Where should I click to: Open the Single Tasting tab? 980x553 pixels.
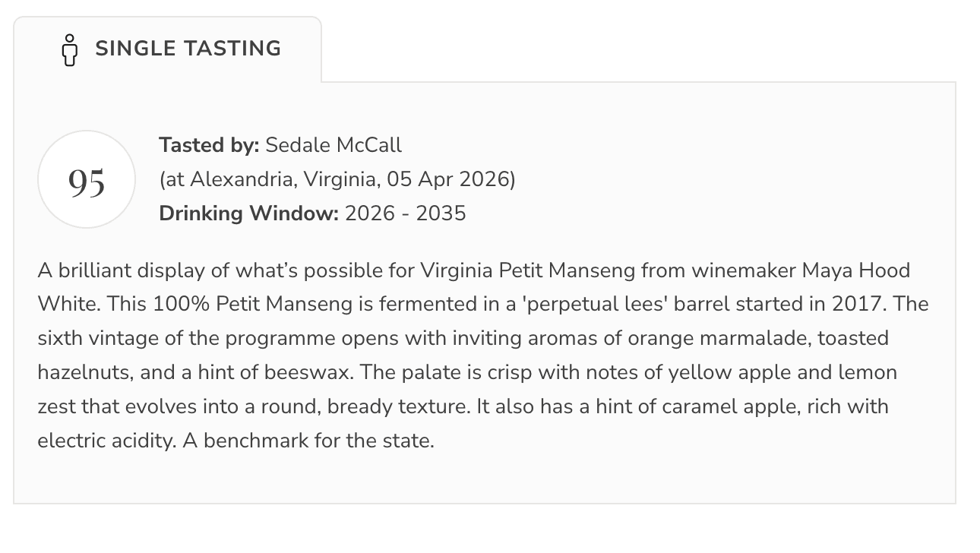168,49
